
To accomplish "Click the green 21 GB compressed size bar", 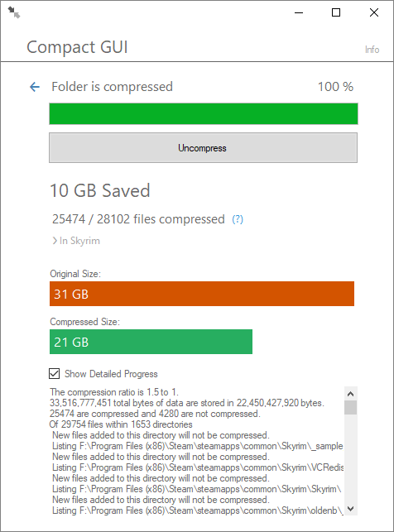I will coord(151,342).
